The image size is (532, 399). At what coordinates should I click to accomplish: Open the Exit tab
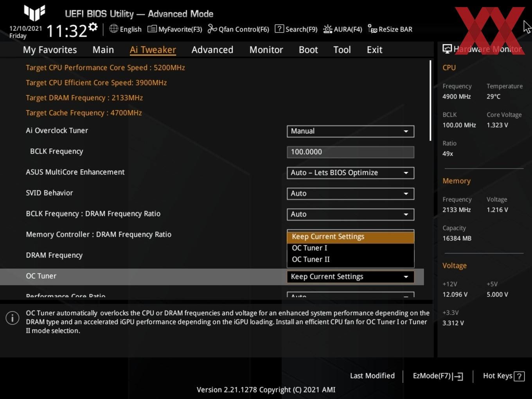pos(374,50)
